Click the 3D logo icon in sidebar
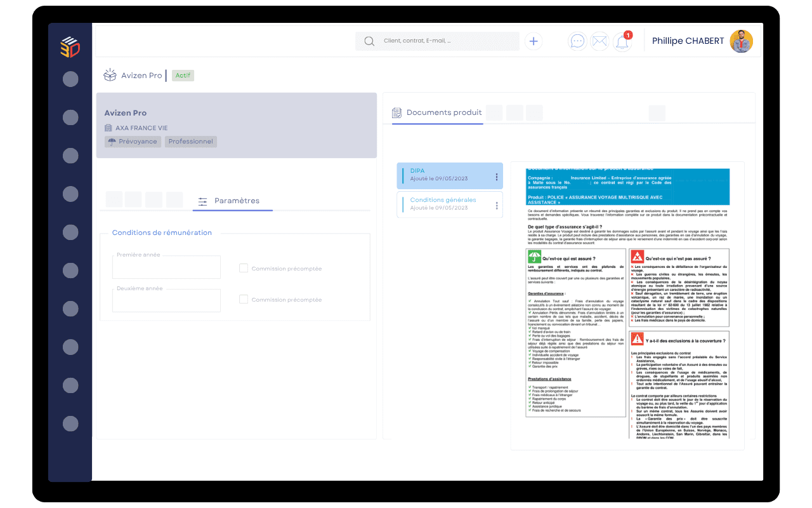The image size is (812, 508). [x=70, y=47]
